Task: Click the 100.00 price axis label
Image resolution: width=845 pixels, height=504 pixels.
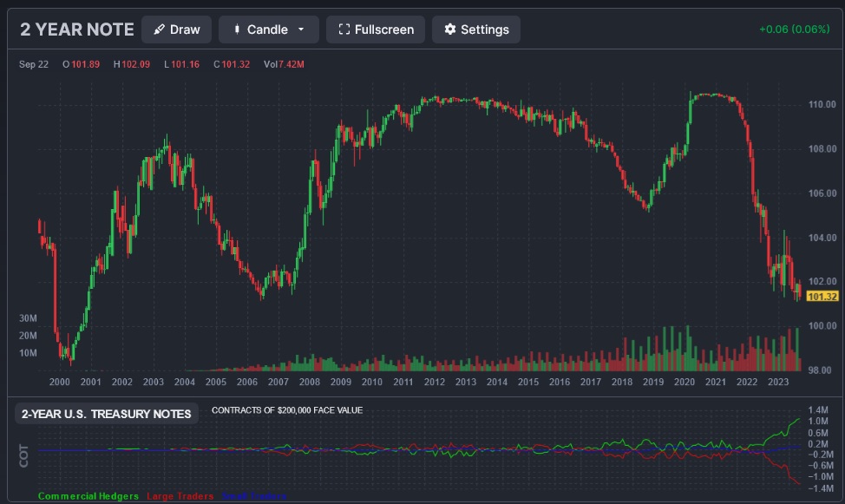Action: pos(822,326)
